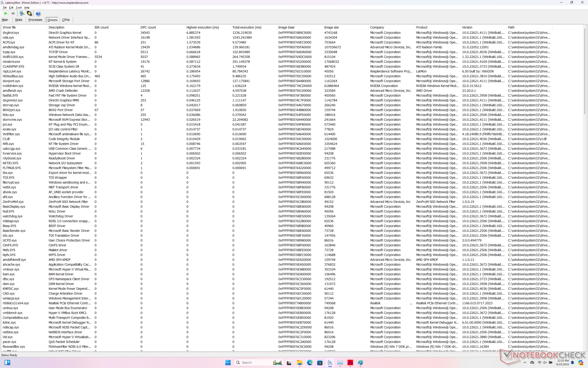Screen dimensions: 588x368
Task: Open the blue help question mark icon
Action: pos(38,13)
